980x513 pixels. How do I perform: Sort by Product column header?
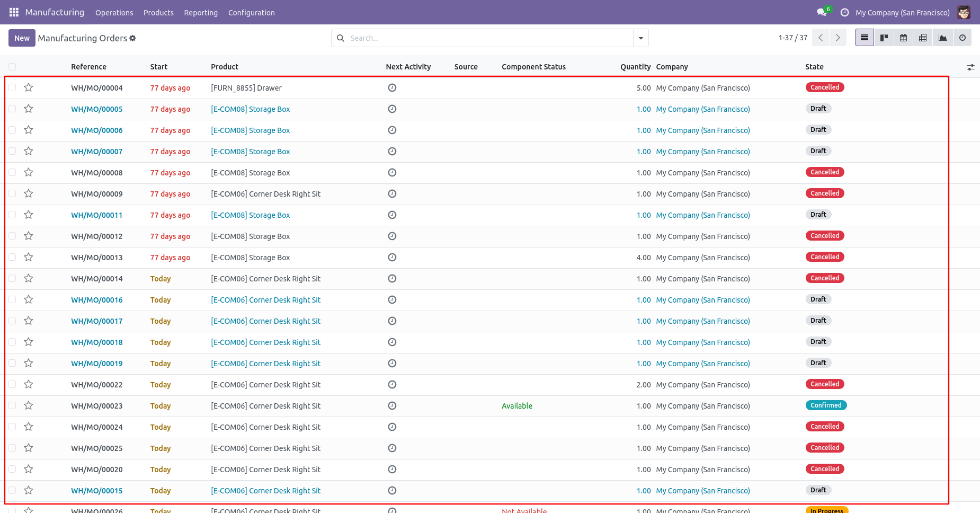(x=225, y=67)
